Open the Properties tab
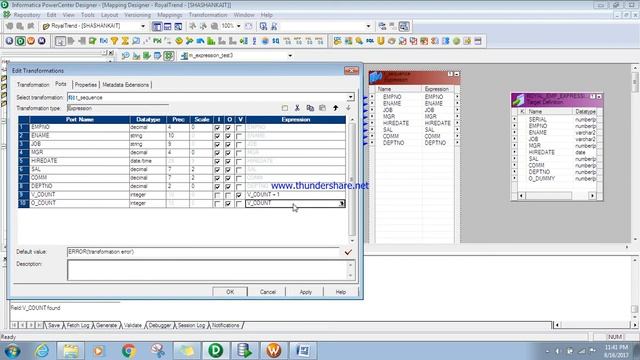The image size is (640, 360). [86, 84]
